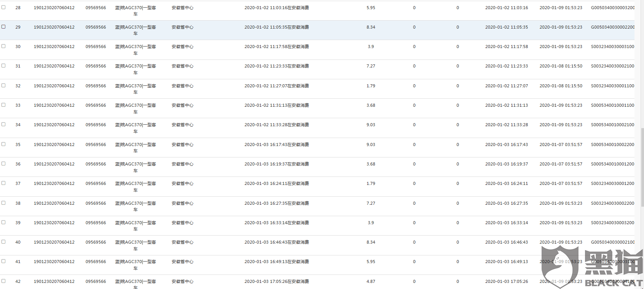Click the time 2020-01-07 03:51:57 in row 36

click(x=561, y=164)
